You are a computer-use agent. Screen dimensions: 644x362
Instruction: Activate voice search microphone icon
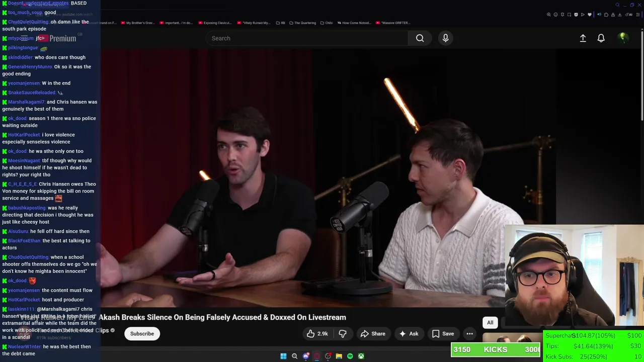pos(445,38)
